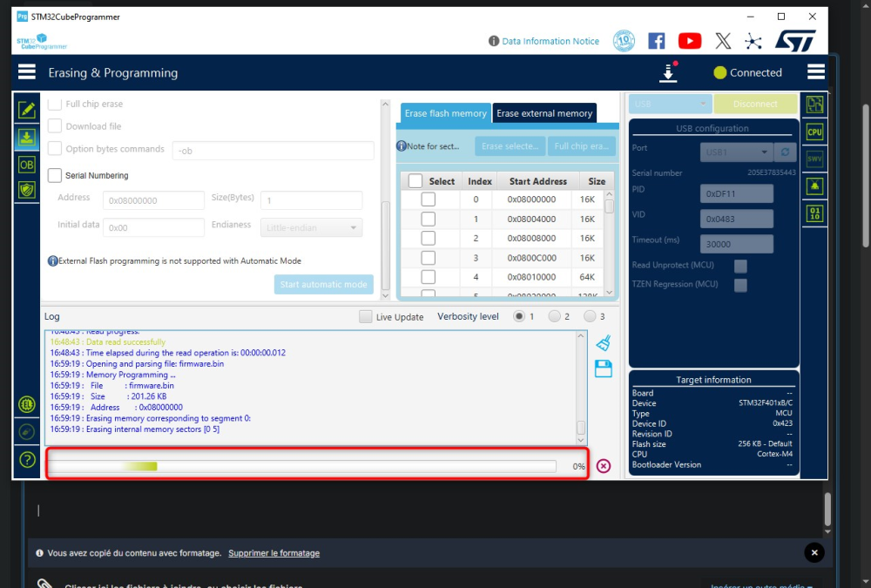Image resolution: width=871 pixels, height=588 pixels.
Task: Switch to Erase flash memory tab
Action: click(x=445, y=113)
